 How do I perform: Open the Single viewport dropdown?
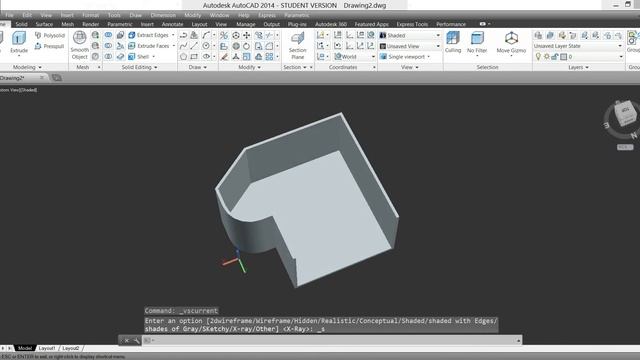pos(405,57)
